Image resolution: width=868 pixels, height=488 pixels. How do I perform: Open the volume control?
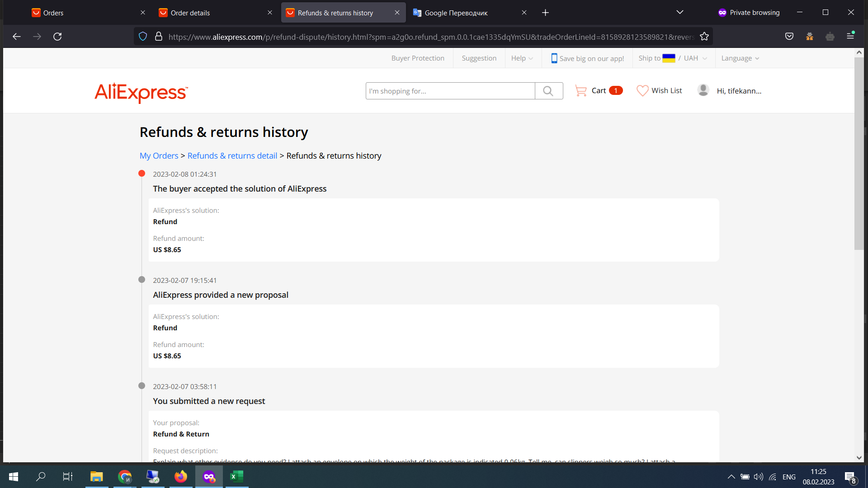pyautogui.click(x=758, y=477)
